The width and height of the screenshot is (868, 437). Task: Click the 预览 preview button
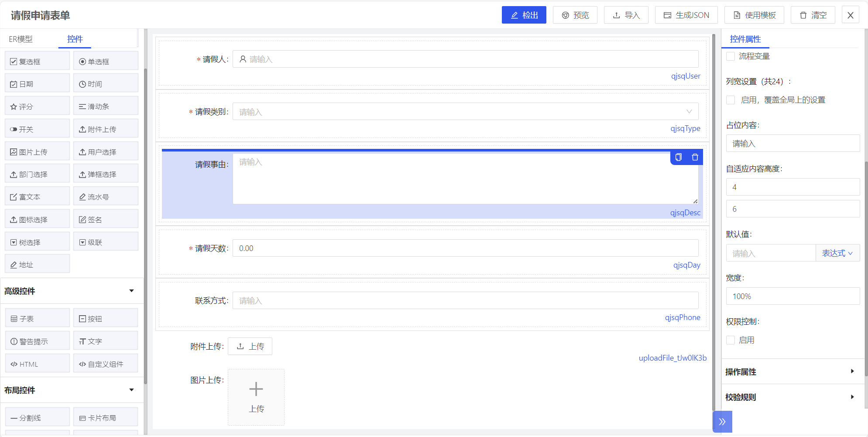click(575, 15)
